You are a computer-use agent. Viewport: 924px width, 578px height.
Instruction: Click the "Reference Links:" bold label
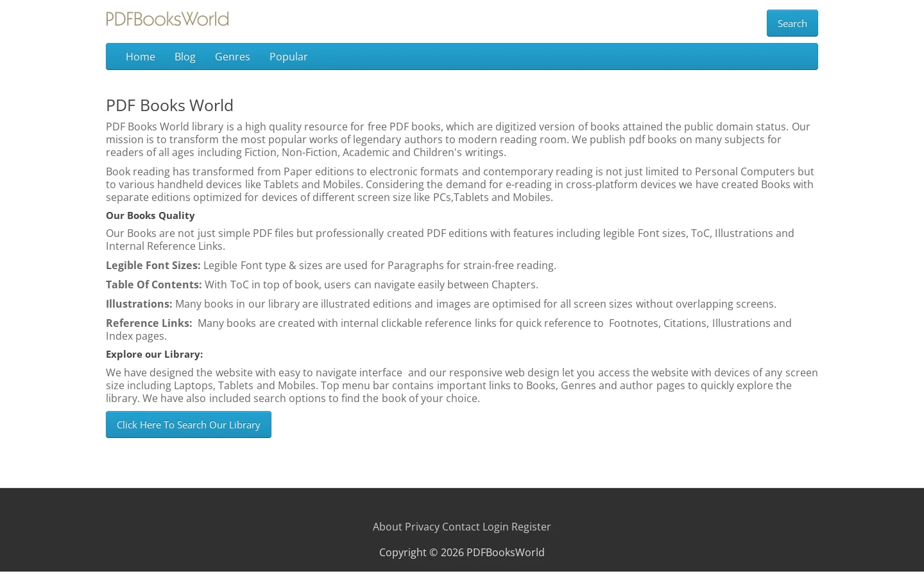(149, 323)
